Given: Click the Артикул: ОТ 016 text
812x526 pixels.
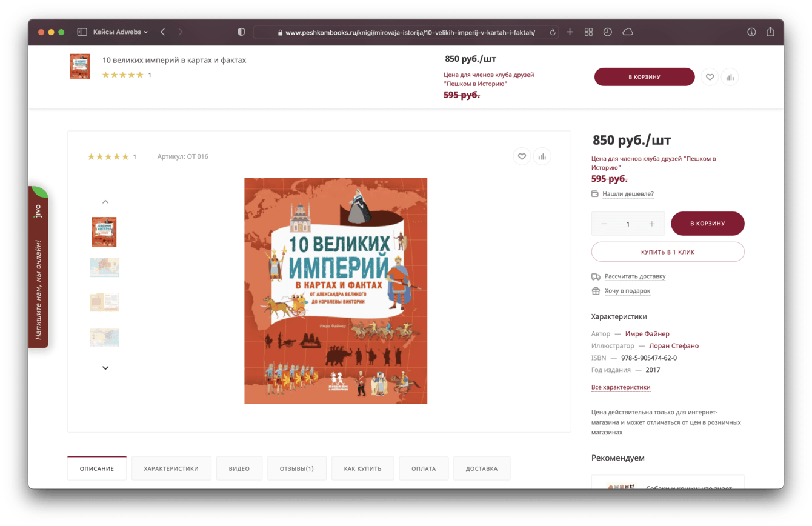Looking at the screenshot, I should point(182,156).
